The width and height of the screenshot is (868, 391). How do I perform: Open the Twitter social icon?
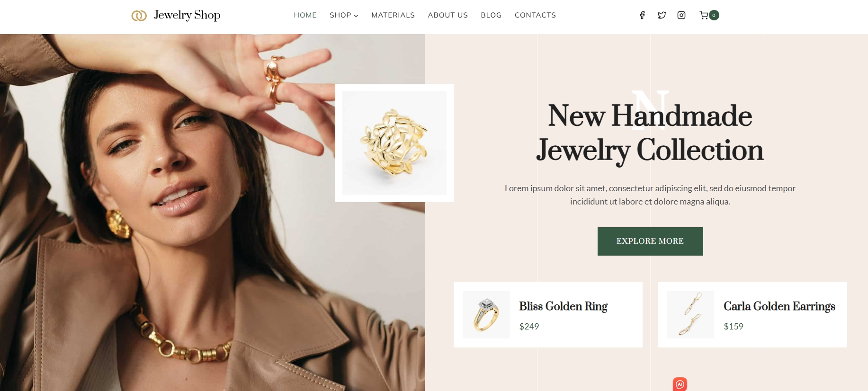coord(662,15)
